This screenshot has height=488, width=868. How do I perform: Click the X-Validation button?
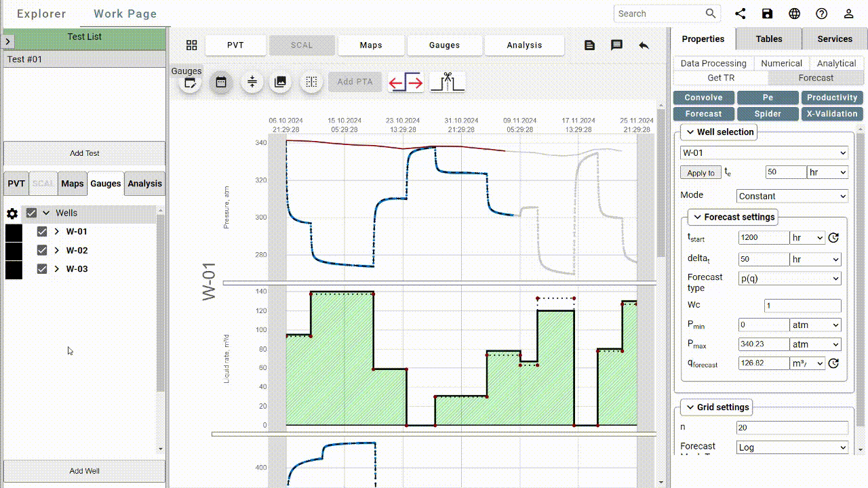pyautogui.click(x=832, y=114)
